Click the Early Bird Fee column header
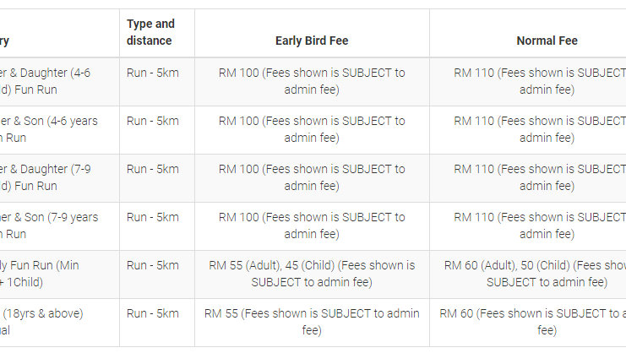 312,41
